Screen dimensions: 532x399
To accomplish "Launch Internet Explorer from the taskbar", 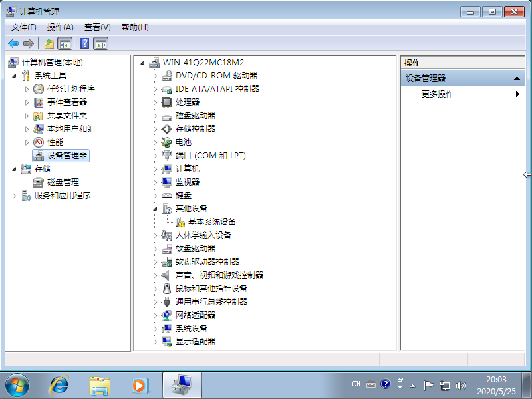I will coord(59,384).
